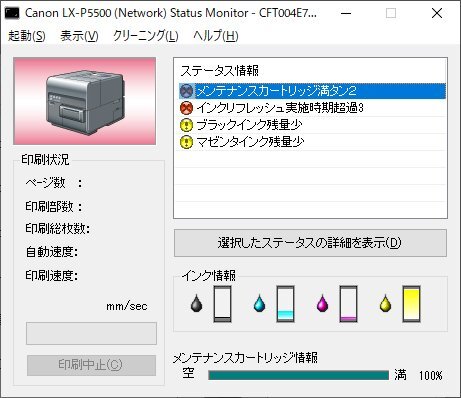Click the LX-P5500 printer image

[x=85, y=101]
